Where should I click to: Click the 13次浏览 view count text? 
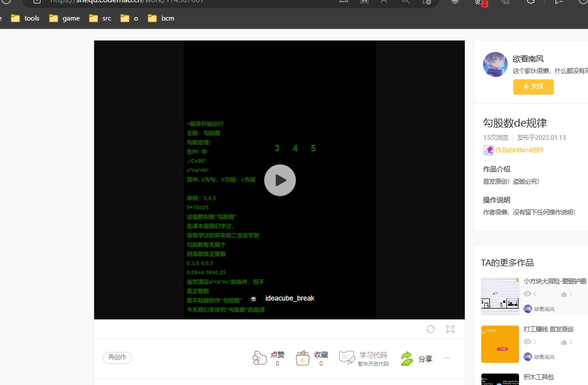496,137
